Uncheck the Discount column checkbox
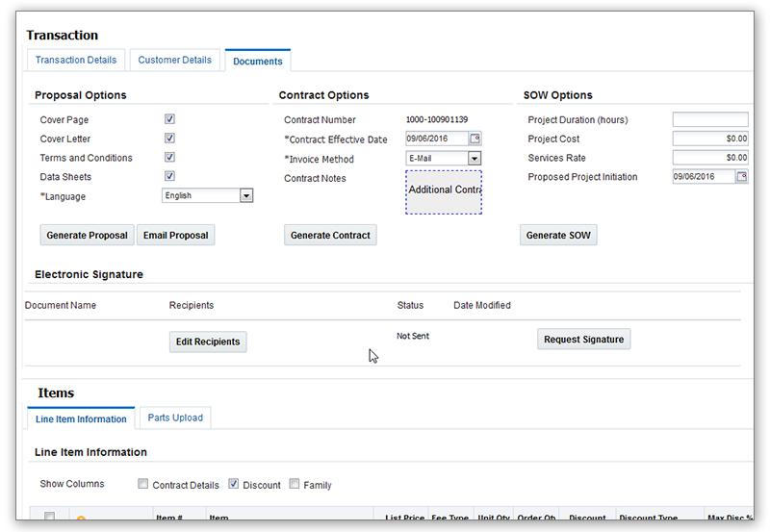This screenshot has height=532, width=770. [234, 484]
